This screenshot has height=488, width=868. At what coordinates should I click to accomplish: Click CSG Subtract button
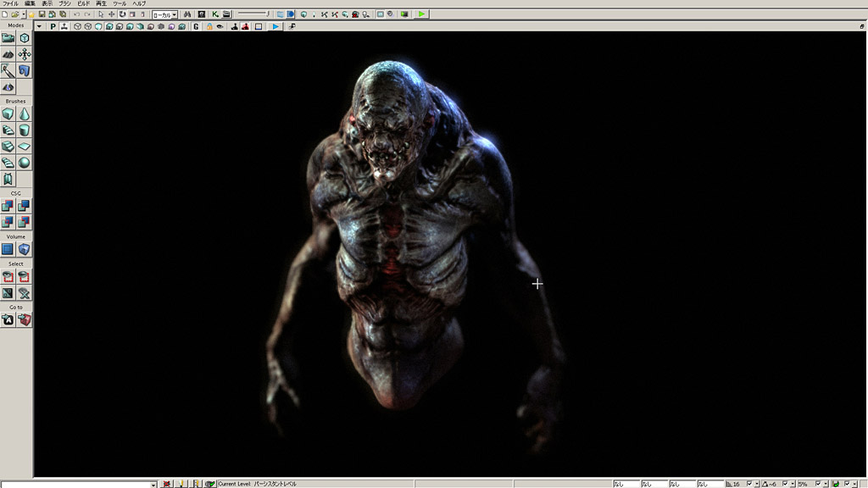coord(25,206)
